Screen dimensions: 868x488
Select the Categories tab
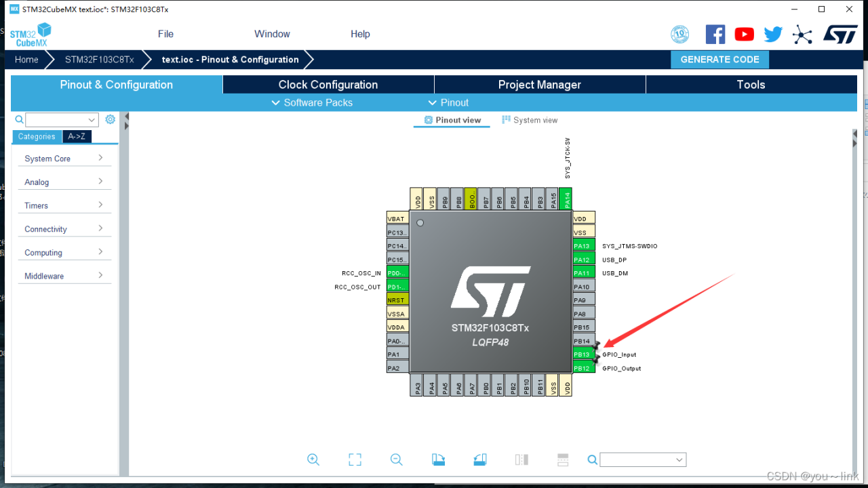(37, 136)
